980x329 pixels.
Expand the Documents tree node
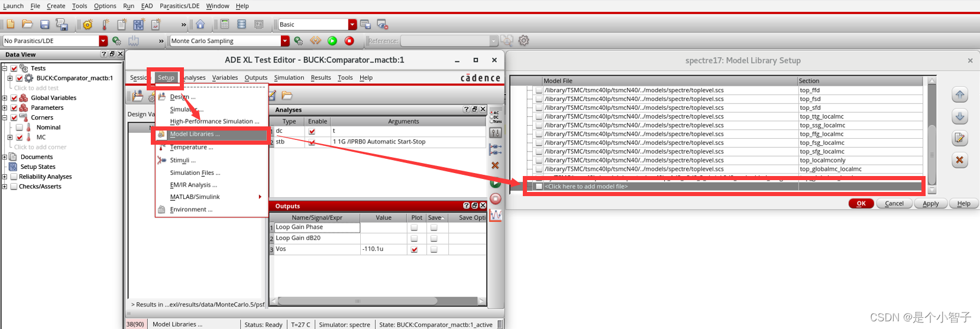click(5, 157)
